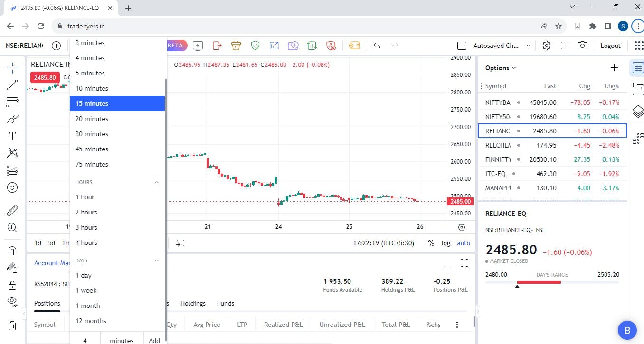The image size is (644, 344).
Task: Select the brush drawing tool
Action: click(x=12, y=119)
